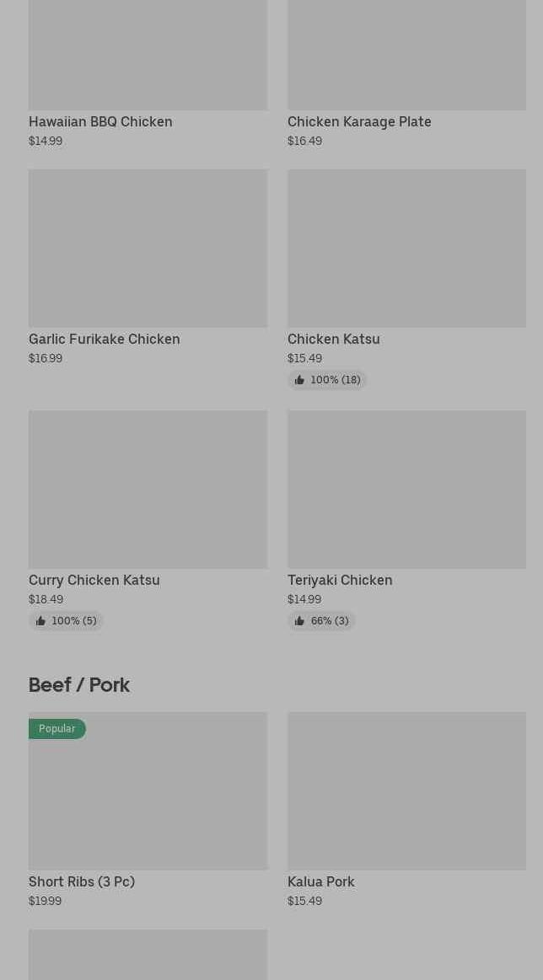Select the Garlic Furikake Chicken title
This screenshot has width=543, height=980.
[x=105, y=339]
